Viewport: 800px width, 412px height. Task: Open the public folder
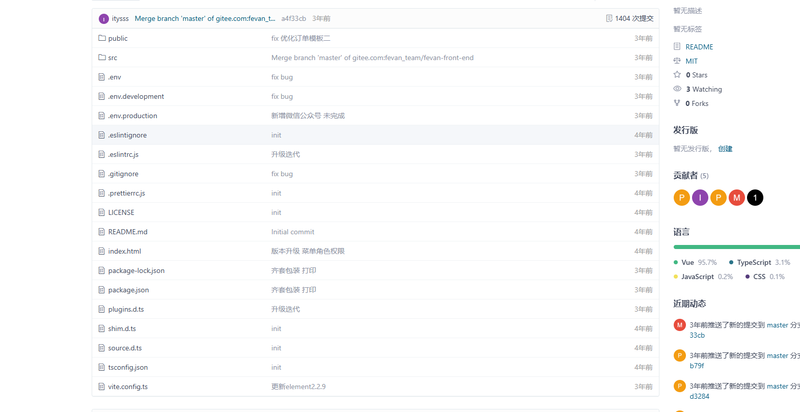point(118,38)
